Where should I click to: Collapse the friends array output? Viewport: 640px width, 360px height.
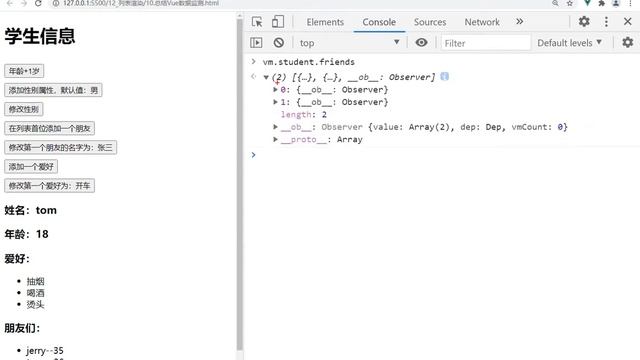pyautogui.click(x=266, y=77)
